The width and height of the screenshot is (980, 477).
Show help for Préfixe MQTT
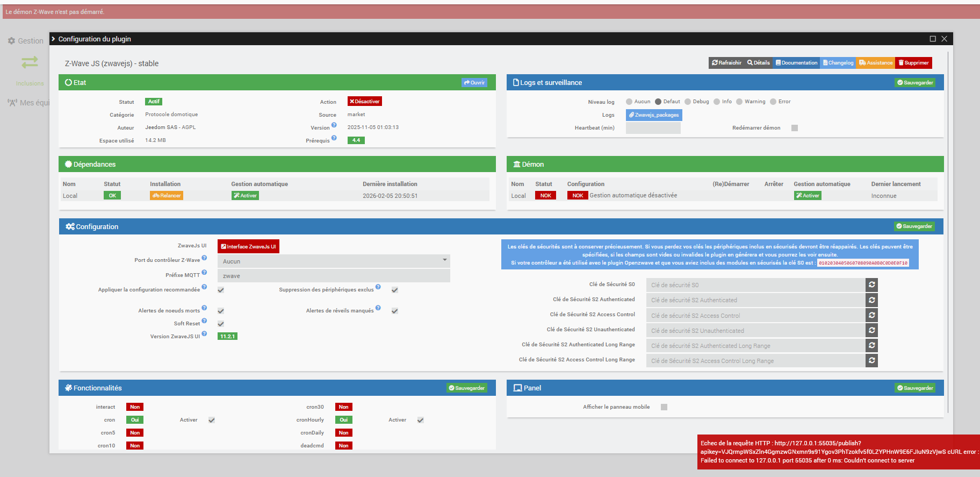(204, 273)
